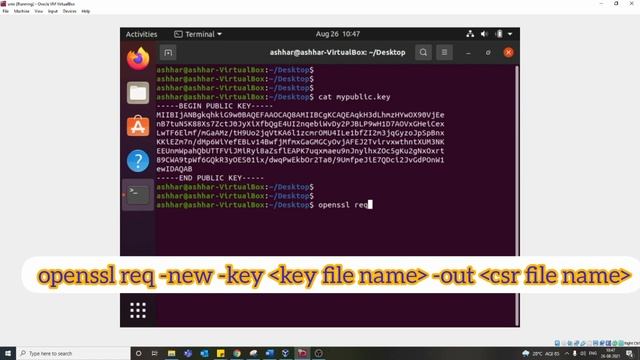
Task: Click the terminal search icon
Action: pos(423,52)
